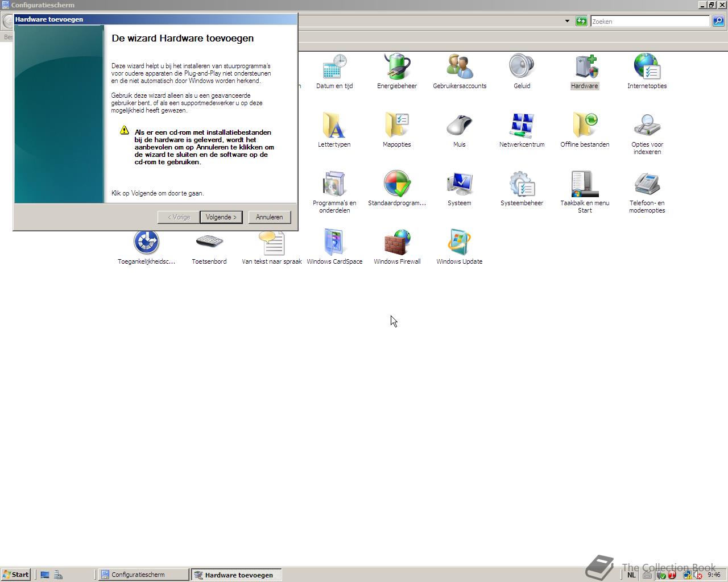The width and height of the screenshot is (728, 582).
Task: Click the green refresh button by address bar
Action: [581, 21]
